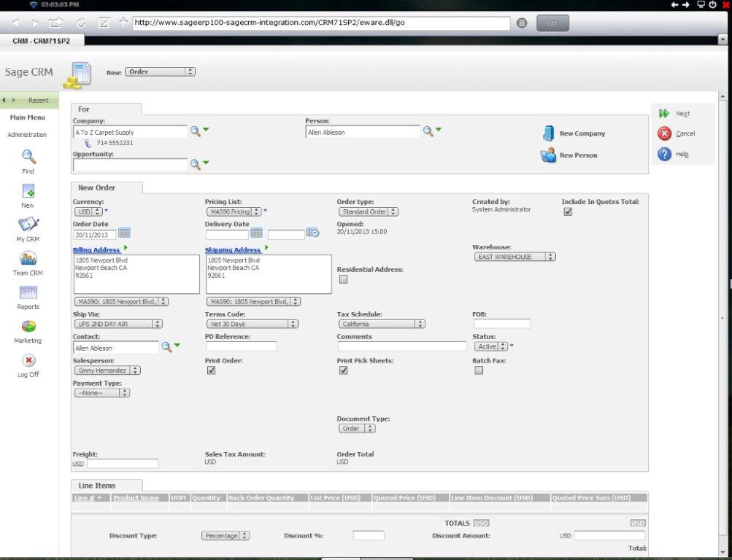
Task: Select the For tab
Action: (106, 109)
